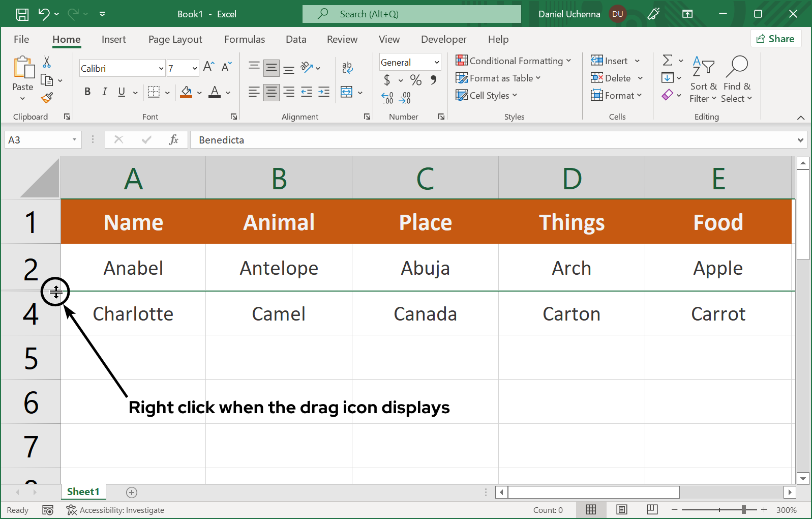Screen dimensions: 812x519
Task: Click the Format Painter brush icon
Action: [x=47, y=98]
